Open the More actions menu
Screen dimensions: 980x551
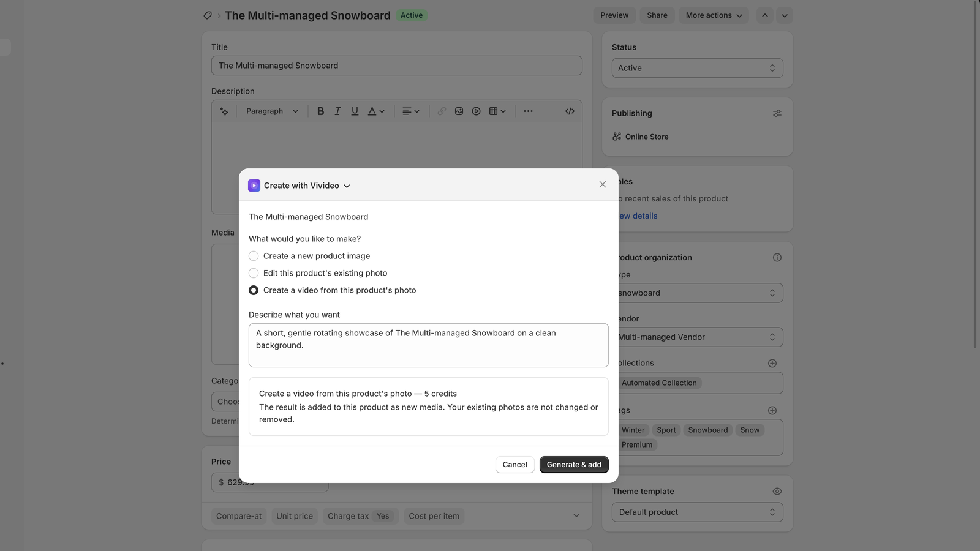coord(714,15)
